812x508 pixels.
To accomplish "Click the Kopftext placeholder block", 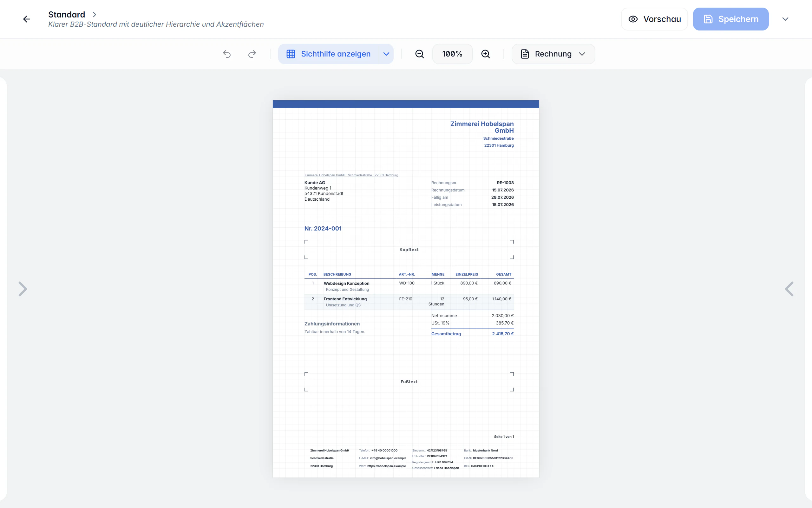I will pyautogui.click(x=409, y=250).
